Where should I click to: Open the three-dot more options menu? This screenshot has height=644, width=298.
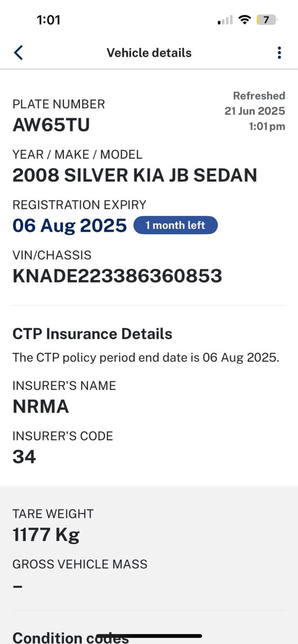[x=280, y=52]
